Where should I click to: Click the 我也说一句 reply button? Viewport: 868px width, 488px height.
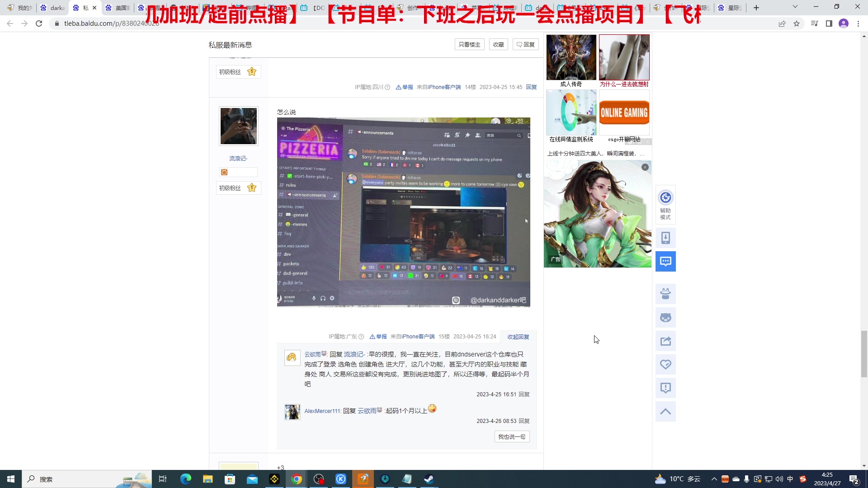click(512, 436)
